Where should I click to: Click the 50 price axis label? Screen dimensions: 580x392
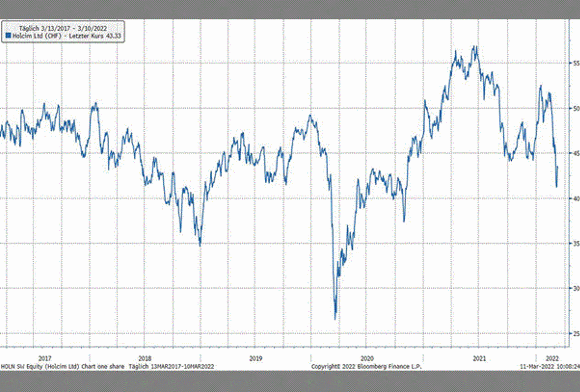[576, 109]
